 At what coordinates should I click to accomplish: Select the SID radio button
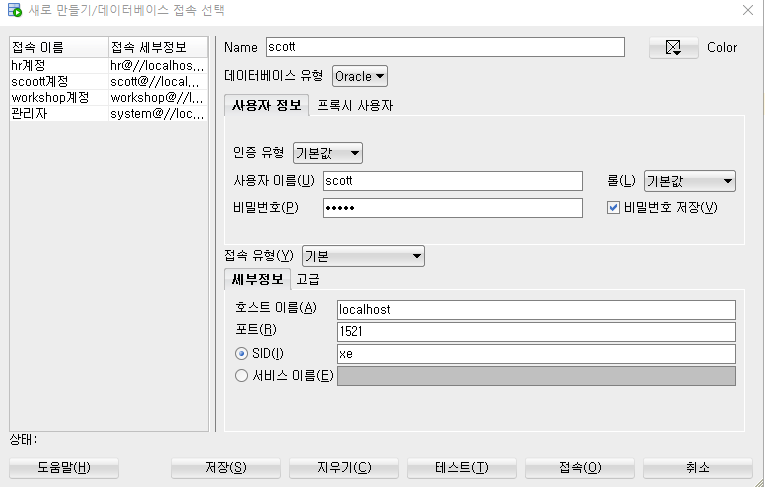(x=242, y=353)
